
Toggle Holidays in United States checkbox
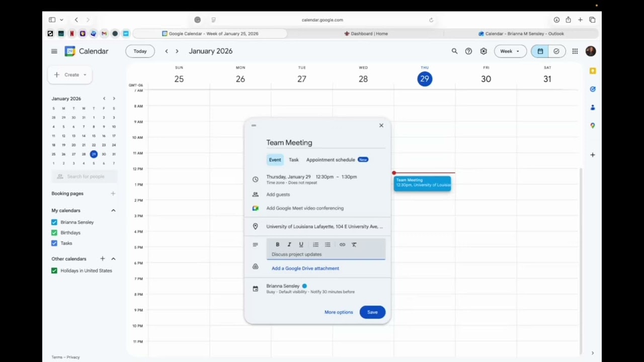pos(54,270)
